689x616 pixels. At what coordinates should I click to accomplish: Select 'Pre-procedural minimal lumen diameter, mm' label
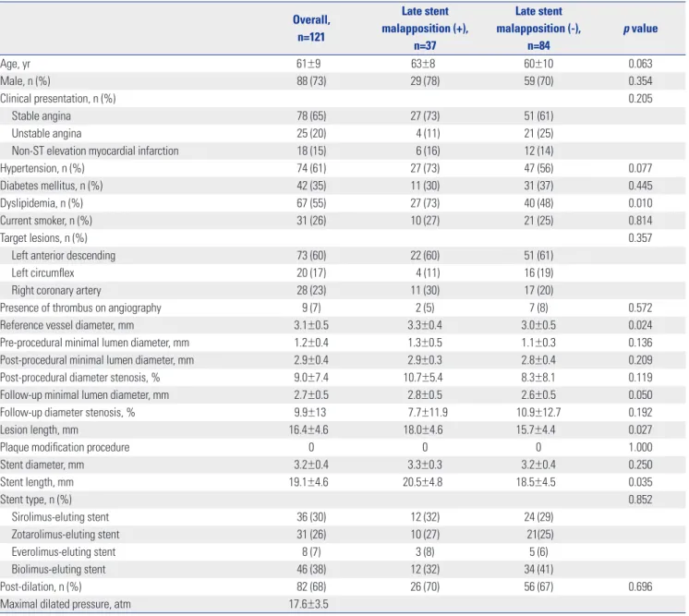tap(94, 343)
